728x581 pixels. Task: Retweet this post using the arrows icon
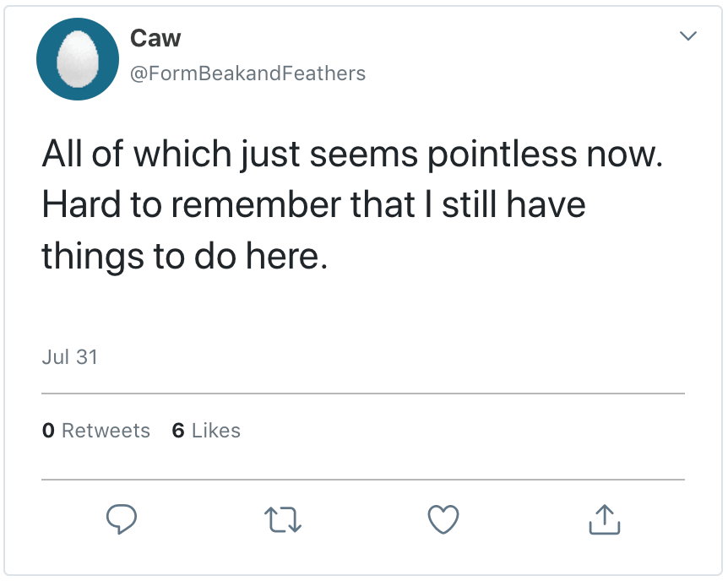tap(283, 520)
